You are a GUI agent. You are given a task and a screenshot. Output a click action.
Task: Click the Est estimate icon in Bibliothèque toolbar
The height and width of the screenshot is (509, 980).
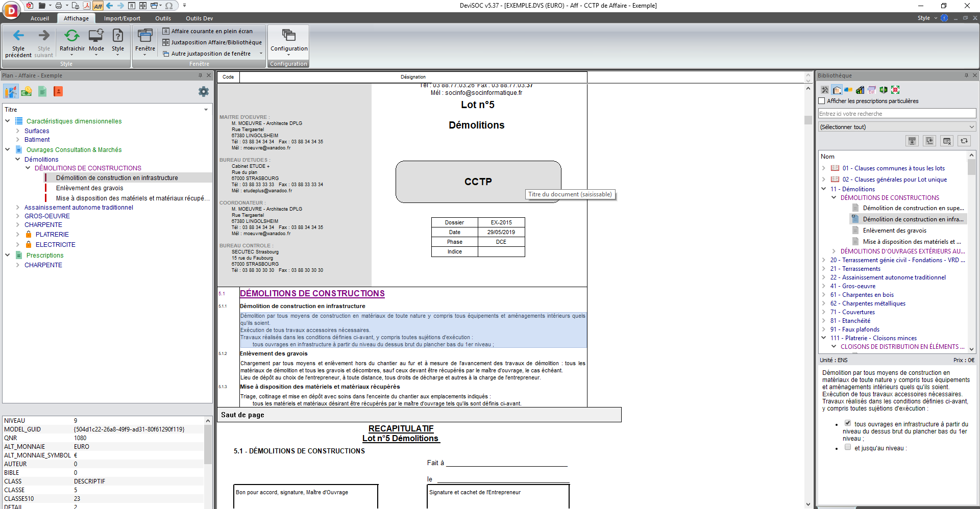coord(872,90)
